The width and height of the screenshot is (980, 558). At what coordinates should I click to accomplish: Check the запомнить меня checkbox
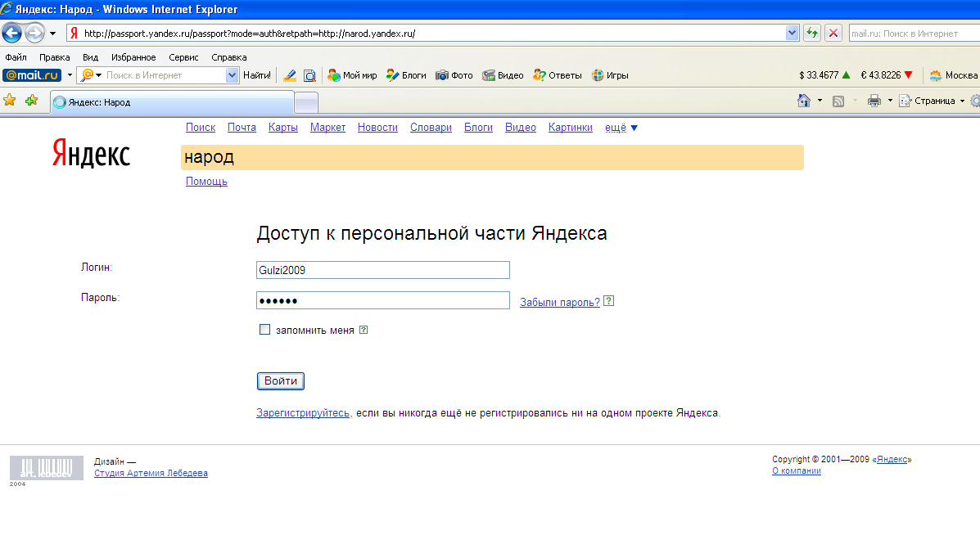pos(265,329)
